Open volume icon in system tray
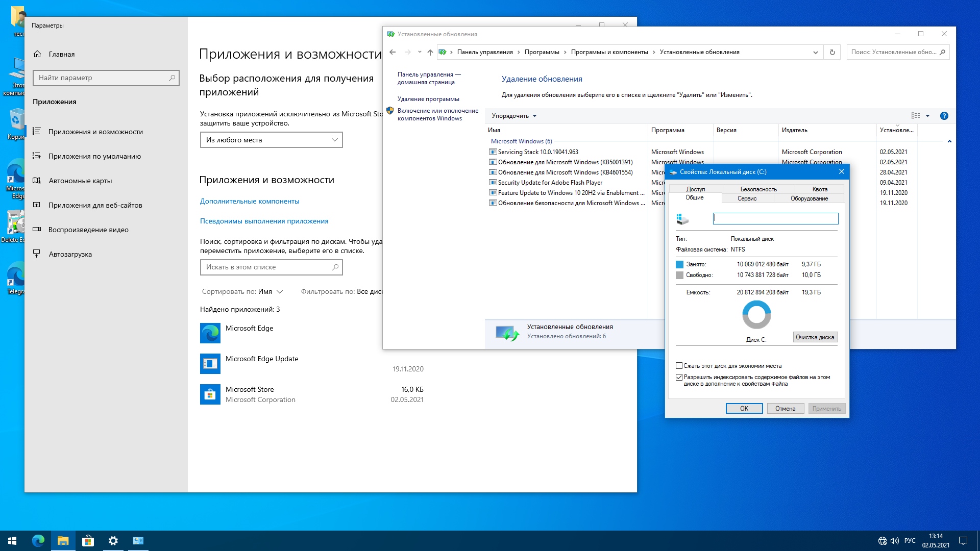Screen dimensions: 980x551 point(895,541)
